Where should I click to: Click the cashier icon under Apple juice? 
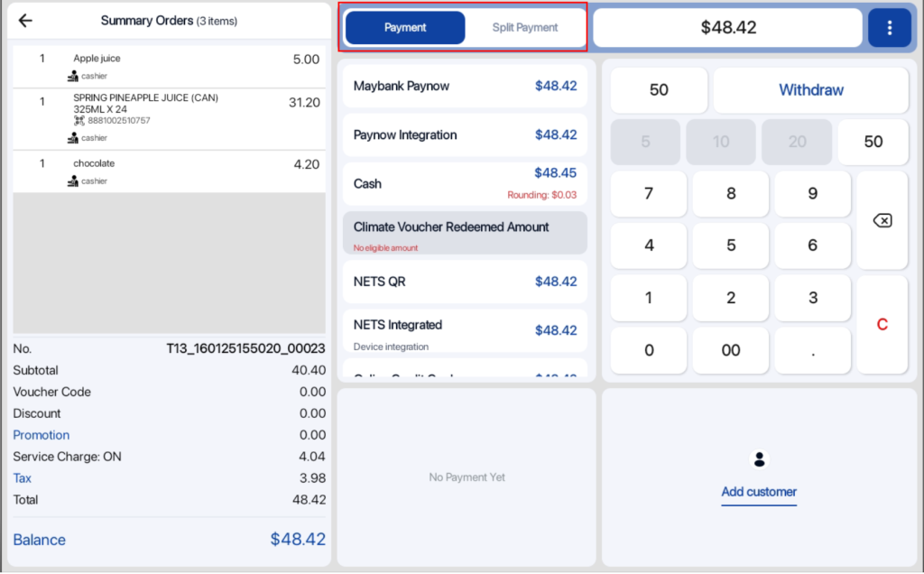(73, 77)
